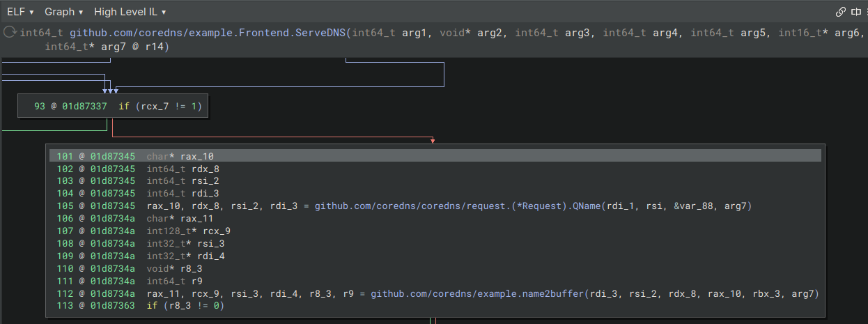Viewport: 868px width, 324px height.
Task: Open the ELF view type dropdown
Action: 20,12
